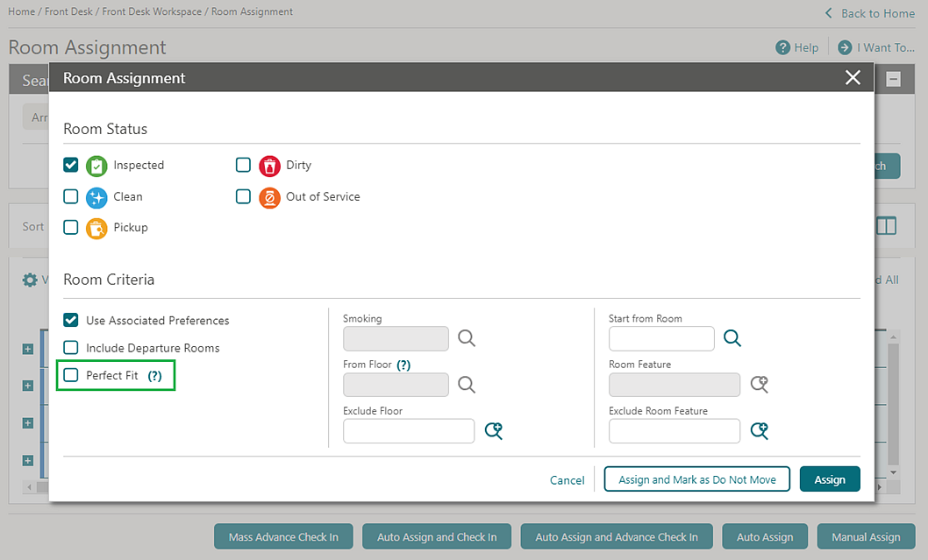928x560 pixels.
Task: Cancel the room assignment dialog
Action: pos(567,480)
